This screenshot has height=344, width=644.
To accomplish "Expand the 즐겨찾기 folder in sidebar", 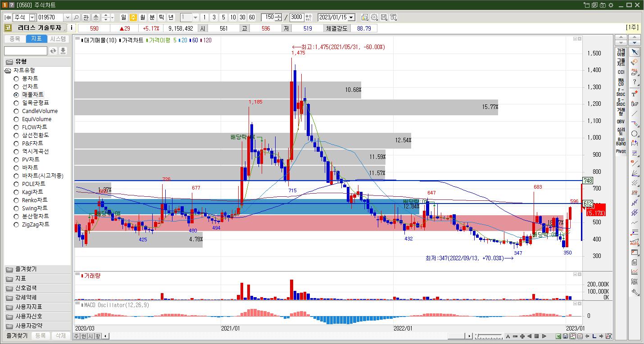I will tap(37, 269).
